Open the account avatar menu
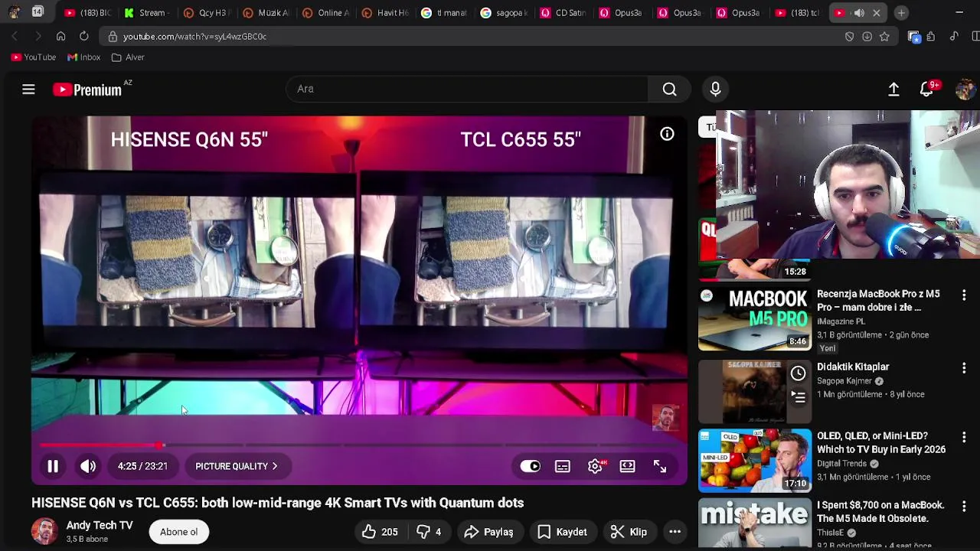The height and width of the screenshot is (551, 980). click(965, 90)
